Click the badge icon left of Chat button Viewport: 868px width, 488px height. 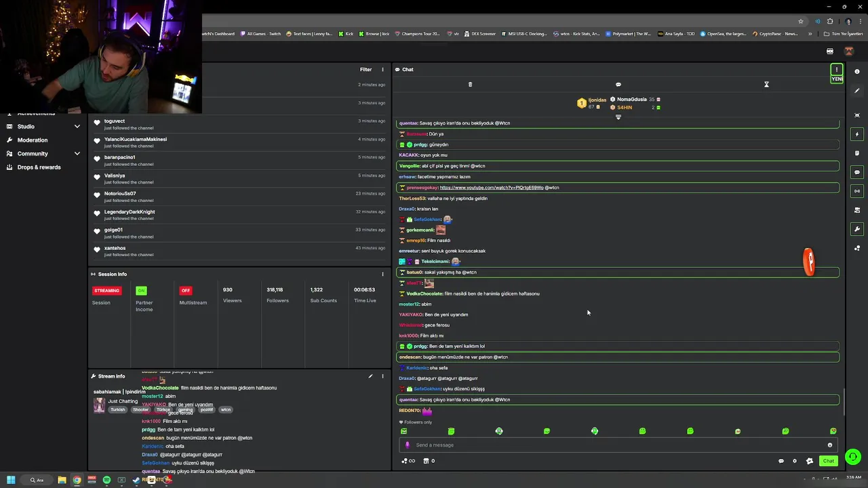click(810, 461)
